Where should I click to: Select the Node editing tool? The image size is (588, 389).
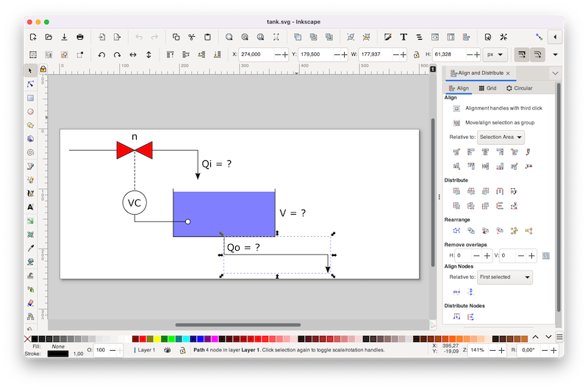[x=30, y=85]
